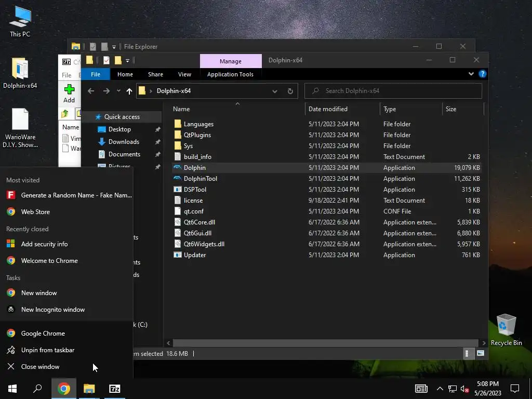Click the File Explorer taskbar icon
Image resolution: width=532 pixels, height=399 pixels.
(89, 389)
